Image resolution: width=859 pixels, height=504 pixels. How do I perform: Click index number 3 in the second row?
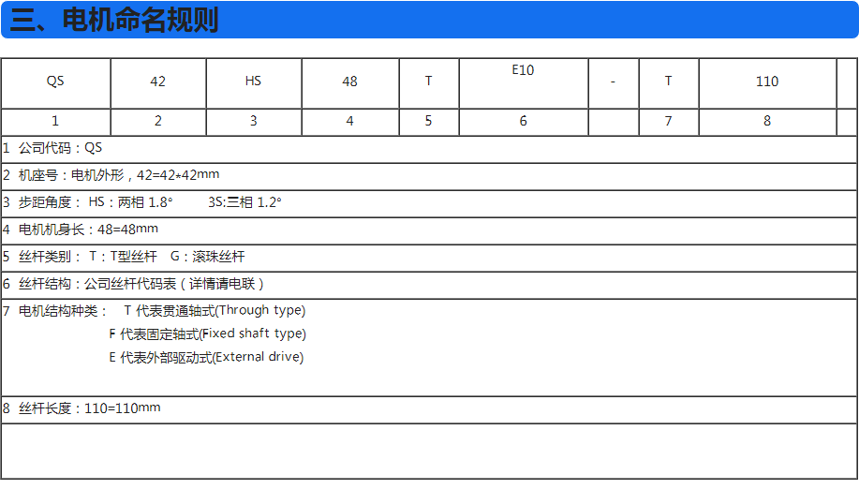253,121
